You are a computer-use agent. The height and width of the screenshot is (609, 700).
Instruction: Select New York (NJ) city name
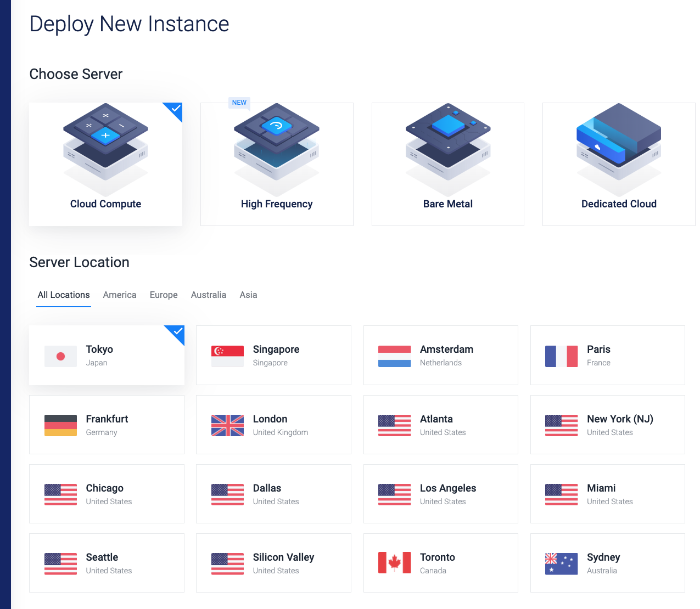(620, 419)
